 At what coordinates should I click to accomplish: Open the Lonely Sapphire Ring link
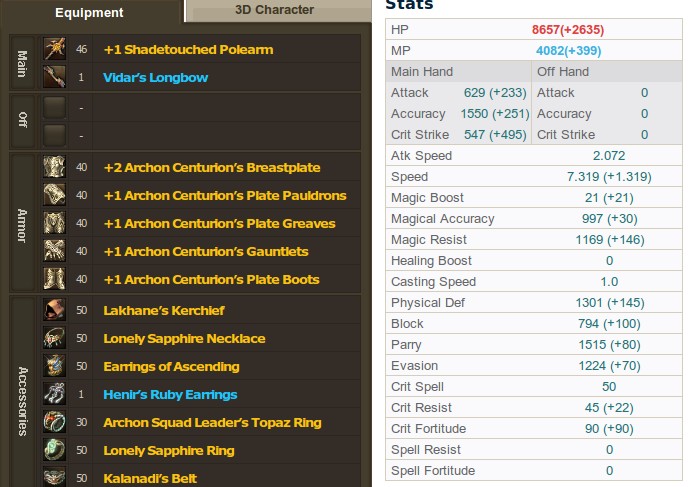[x=169, y=450]
